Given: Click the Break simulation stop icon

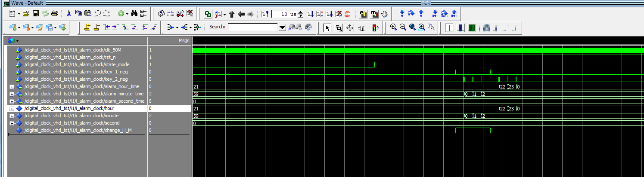Looking at the screenshot, I should click(347, 14).
